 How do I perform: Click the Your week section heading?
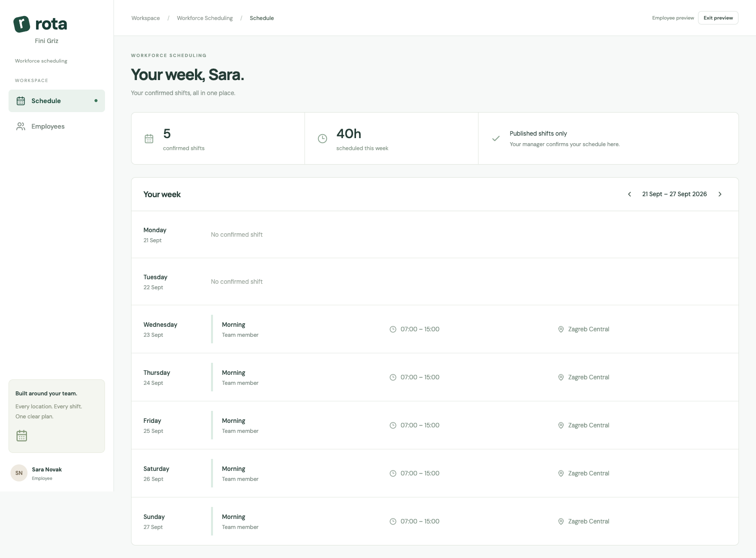162,194
